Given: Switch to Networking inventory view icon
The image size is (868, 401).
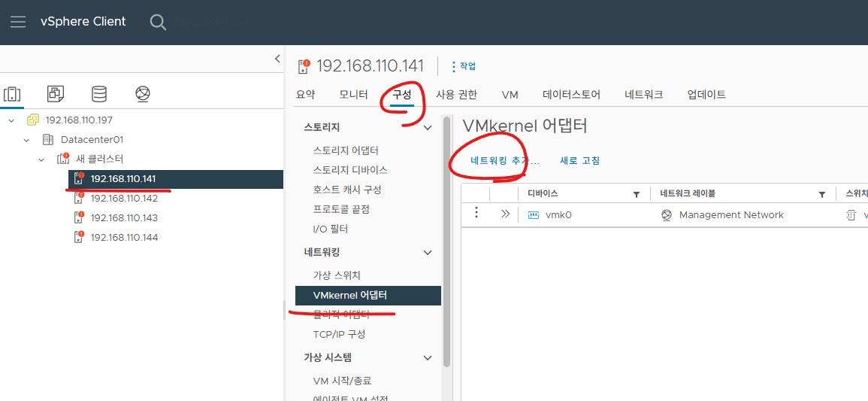Looking at the screenshot, I should [143, 94].
